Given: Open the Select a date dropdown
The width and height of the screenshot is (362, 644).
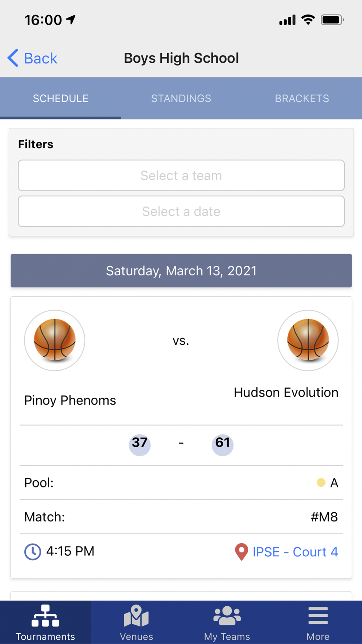Looking at the screenshot, I should [x=181, y=211].
